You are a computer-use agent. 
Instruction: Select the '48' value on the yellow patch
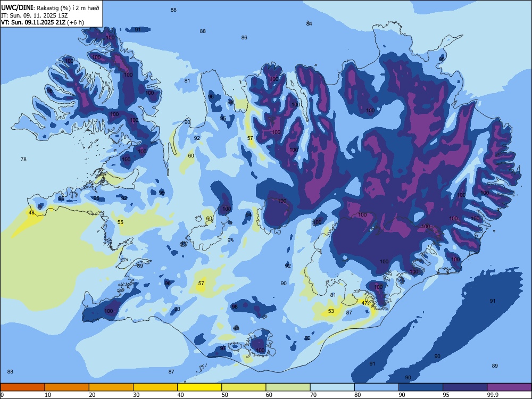(x=31, y=213)
